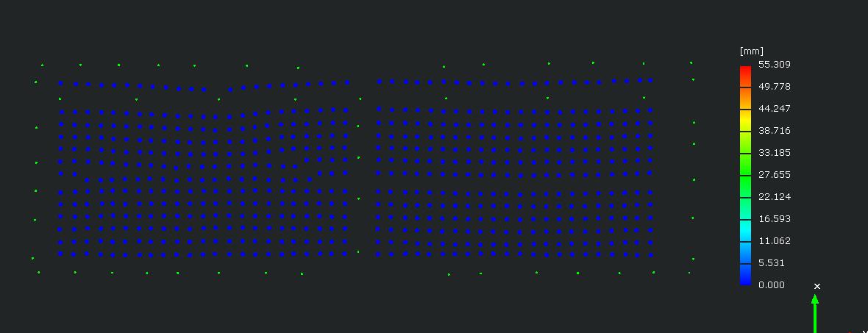Select the [mm] unit label on legend
868x333 pixels.
pos(751,51)
